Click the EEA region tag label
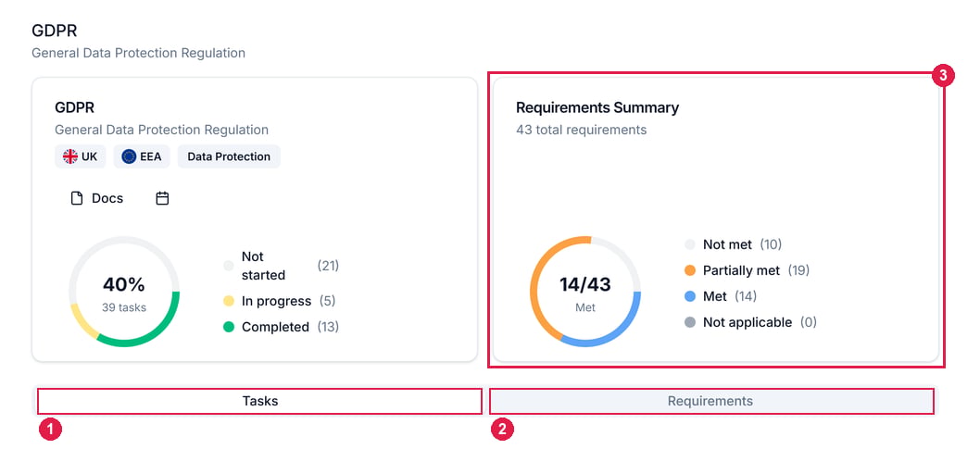 (x=151, y=156)
